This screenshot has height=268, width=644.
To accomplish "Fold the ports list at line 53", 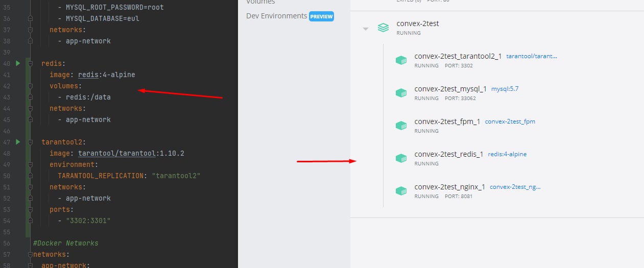I will click(x=30, y=209).
